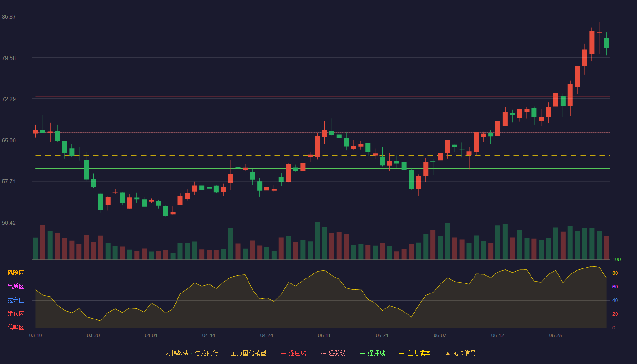The image size is (637, 364).
Task: Click the 05-21 date label
Action: pyautogui.click(x=382, y=335)
